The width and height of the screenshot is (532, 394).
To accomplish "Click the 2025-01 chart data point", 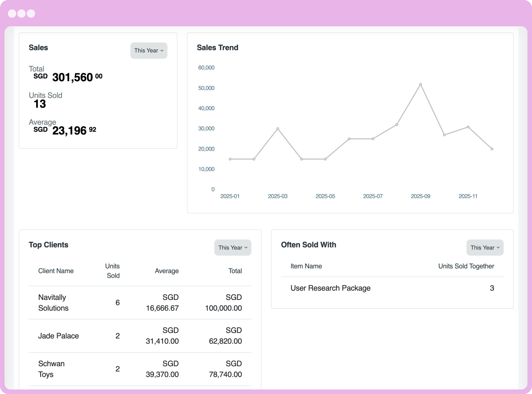I will [x=230, y=159].
